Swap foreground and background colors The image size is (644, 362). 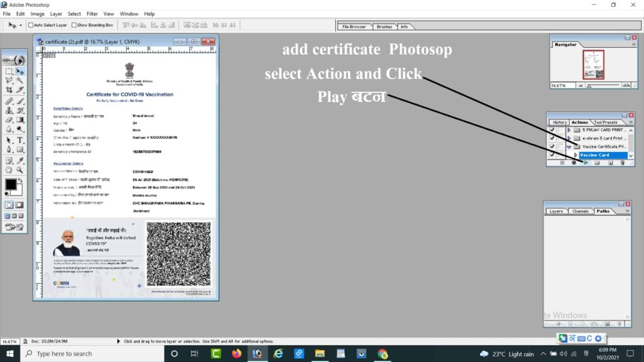click(20, 180)
